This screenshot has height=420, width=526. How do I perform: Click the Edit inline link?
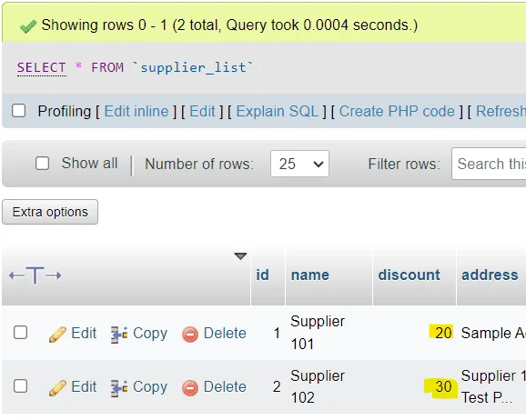(137, 111)
